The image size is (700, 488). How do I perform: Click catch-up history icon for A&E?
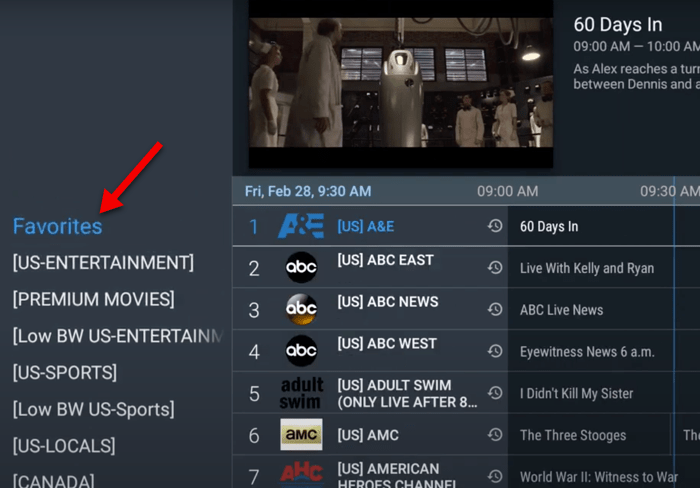pyautogui.click(x=494, y=227)
